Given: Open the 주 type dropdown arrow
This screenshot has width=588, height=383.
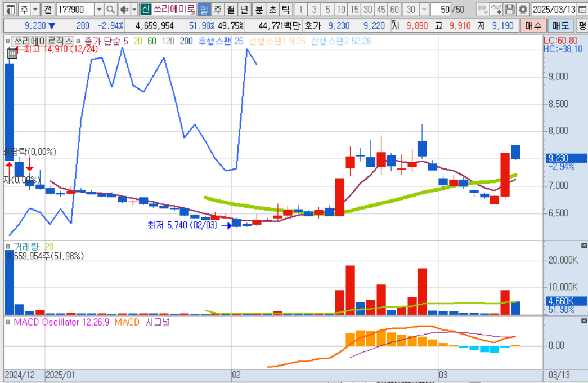Looking at the screenshot, I should (35, 10).
